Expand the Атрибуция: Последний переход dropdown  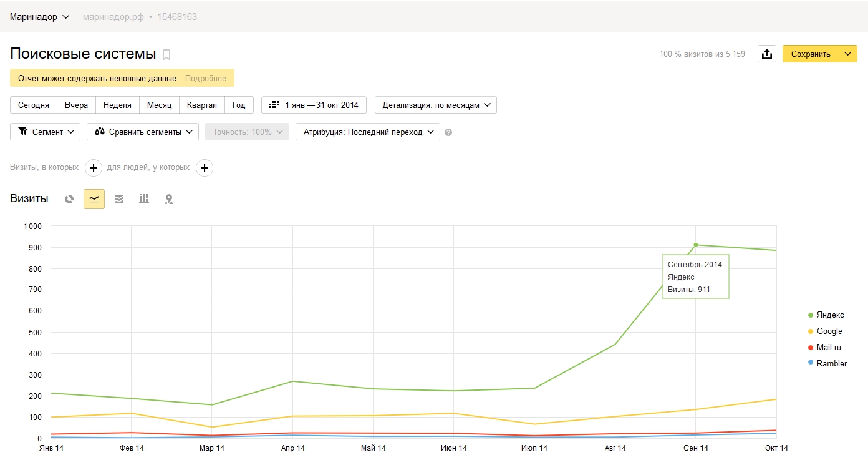point(367,132)
